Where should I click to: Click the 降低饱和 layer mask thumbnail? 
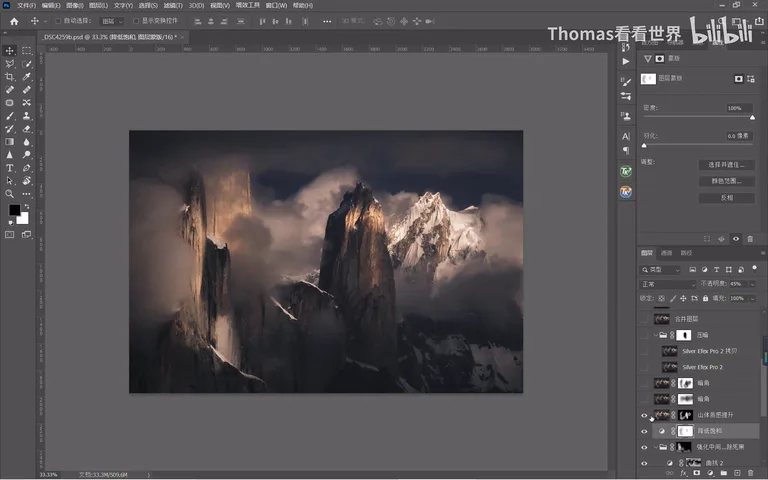pyautogui.click(x=685, y=432)
